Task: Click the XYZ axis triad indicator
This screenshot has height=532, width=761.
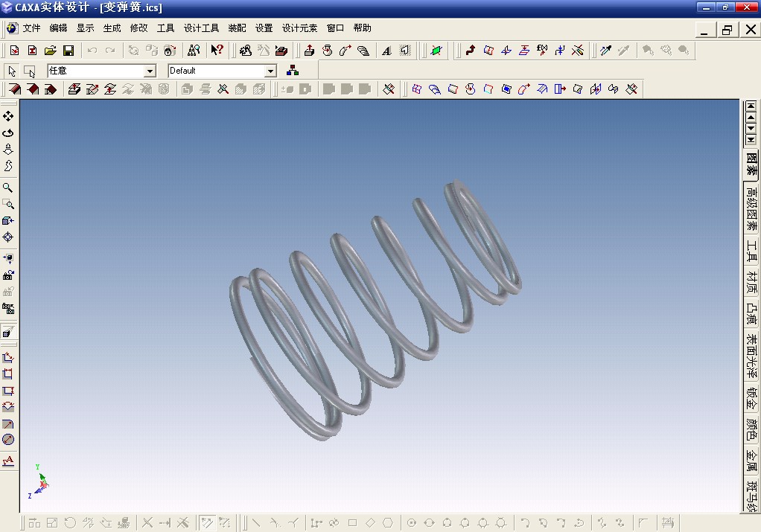Action: tap(39, 481)
